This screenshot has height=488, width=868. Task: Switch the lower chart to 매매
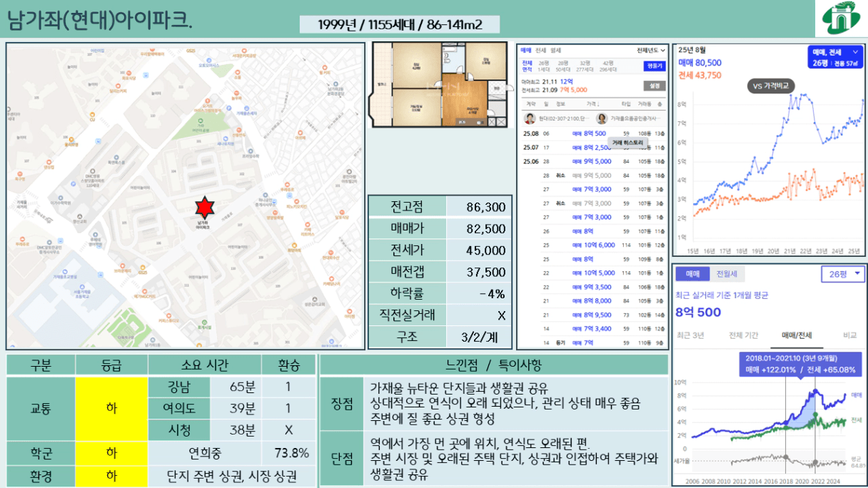(692, 274)
